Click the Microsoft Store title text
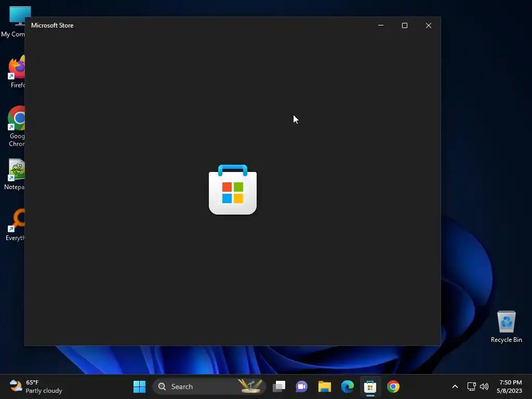Image resolution: width=532 pixels, height=399 pixels. coord(52,25)
